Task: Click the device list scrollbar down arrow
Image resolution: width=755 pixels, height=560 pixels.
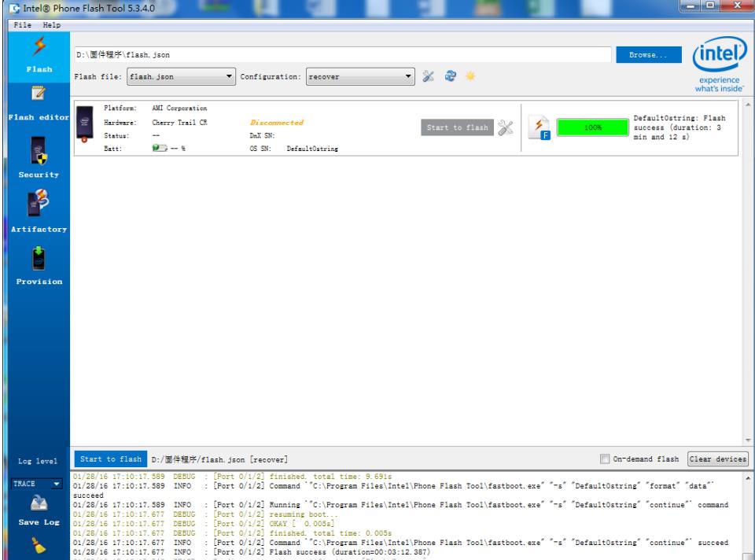Action: pos(748,440)
